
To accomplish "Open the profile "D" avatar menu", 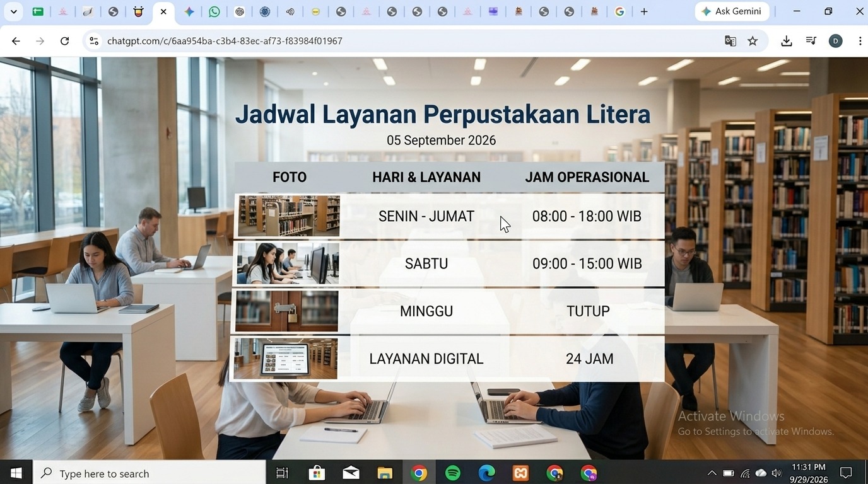I will 836,41.
